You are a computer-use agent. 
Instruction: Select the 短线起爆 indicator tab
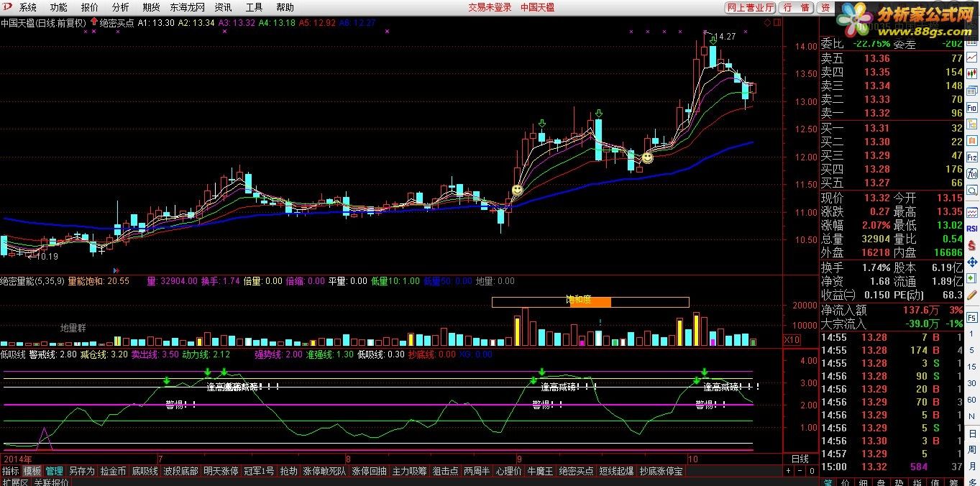click(x=617, y=471)
